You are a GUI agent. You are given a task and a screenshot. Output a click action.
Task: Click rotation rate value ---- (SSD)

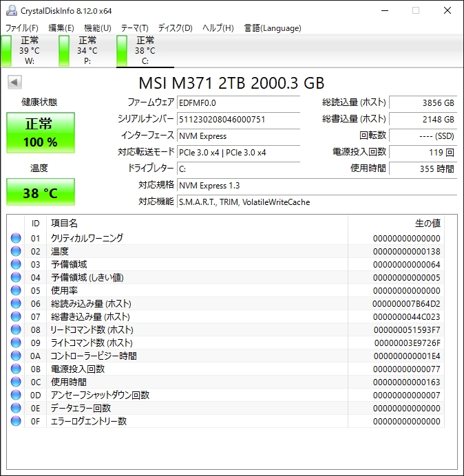(423, 136)
